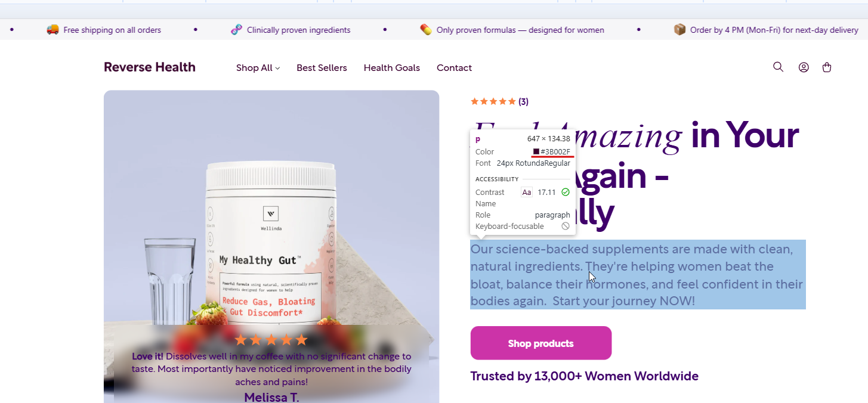Go to Health Goals page

pos(392,68)
